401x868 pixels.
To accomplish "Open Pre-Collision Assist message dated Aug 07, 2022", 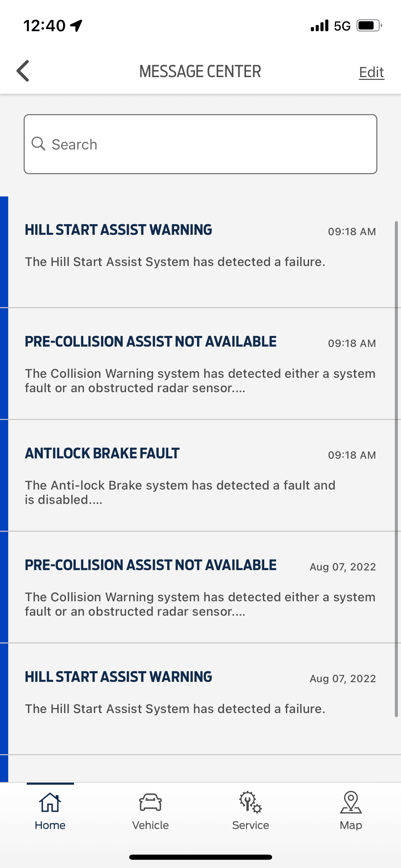I will point(200,587).
